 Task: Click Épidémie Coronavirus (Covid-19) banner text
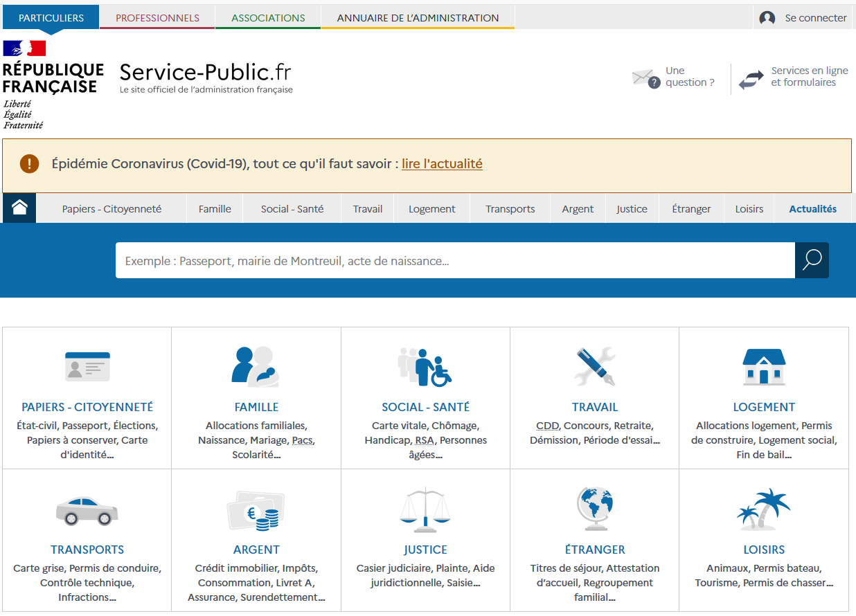225,164
